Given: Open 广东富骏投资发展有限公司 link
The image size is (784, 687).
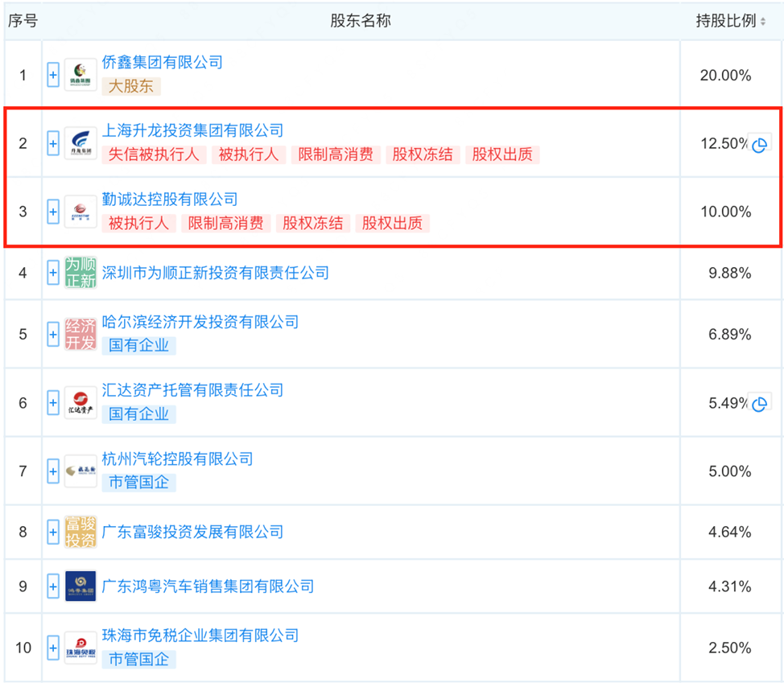Looking at the screenshot, I should point(192,532).
